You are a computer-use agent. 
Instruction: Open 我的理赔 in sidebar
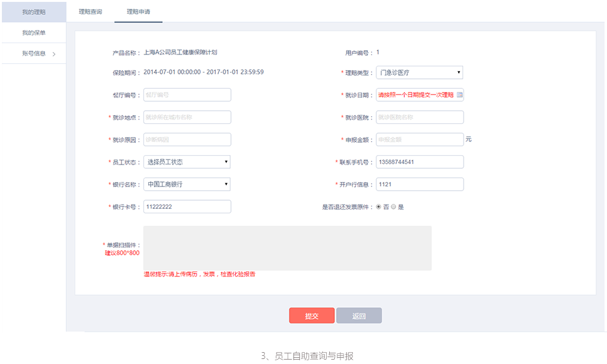(x=33, y=12)
